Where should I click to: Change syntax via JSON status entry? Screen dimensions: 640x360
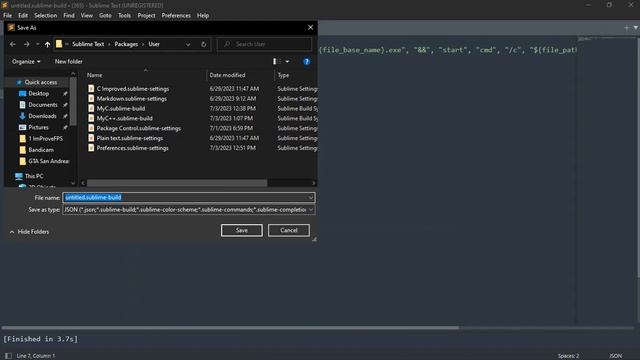click(616, 356)
